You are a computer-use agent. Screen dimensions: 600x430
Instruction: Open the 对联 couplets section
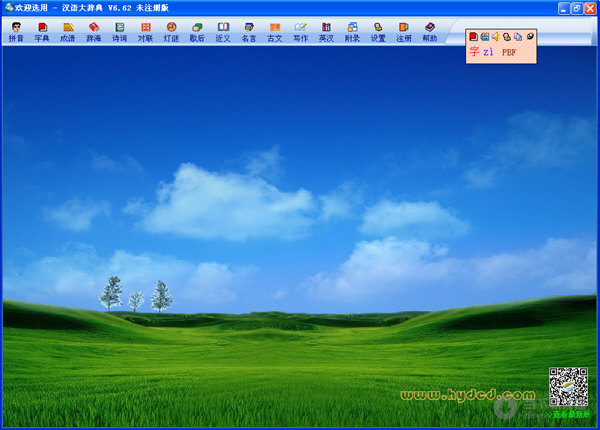pos(145,32)
